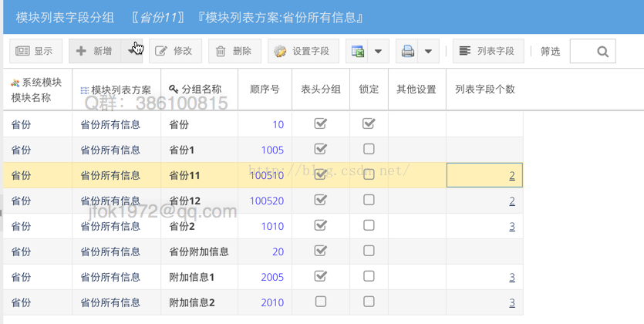644x324 pixels.
Task: Click the 其他设置 column header
Action: pyautogui.click(x=417, y=89)
